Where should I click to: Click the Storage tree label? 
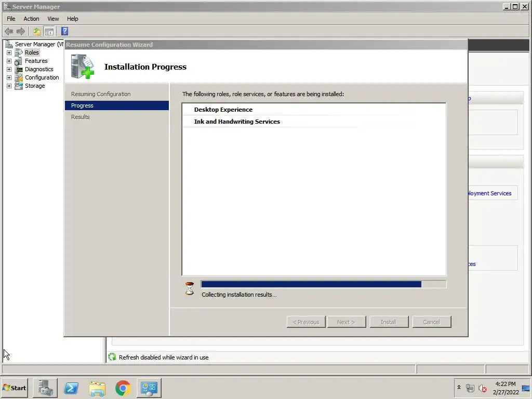(x=35, y=86)
